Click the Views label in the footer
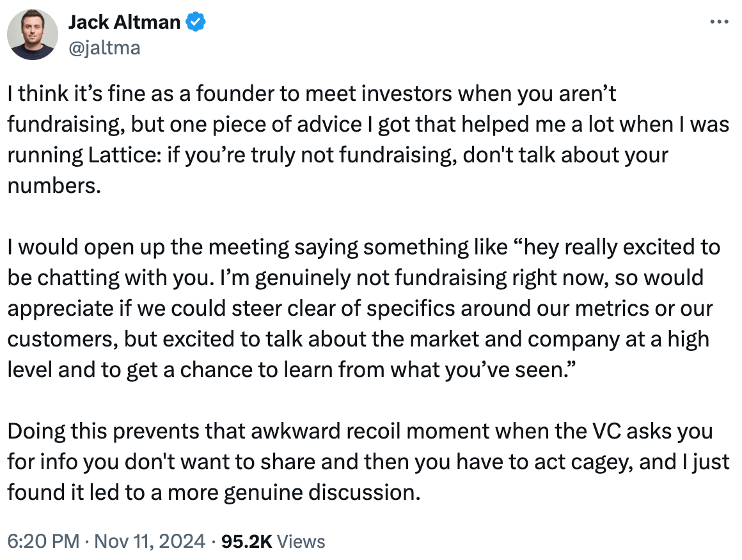The width and height of the screenshot is (742, 560). coord(301,541)
